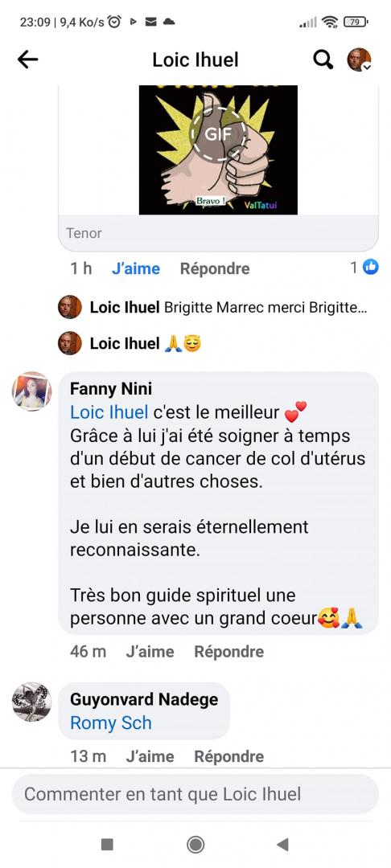Tap the Android home circle button
391x868 pixels.
point(195,844)
